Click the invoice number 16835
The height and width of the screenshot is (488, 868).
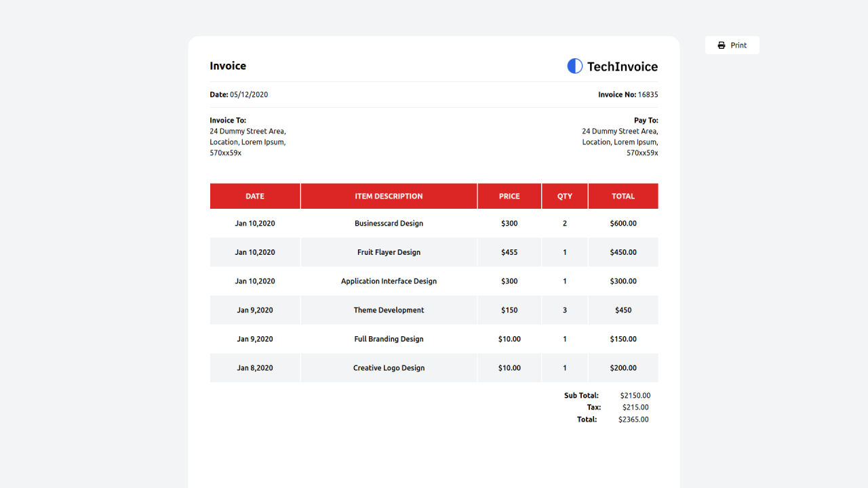coord(648,95)
